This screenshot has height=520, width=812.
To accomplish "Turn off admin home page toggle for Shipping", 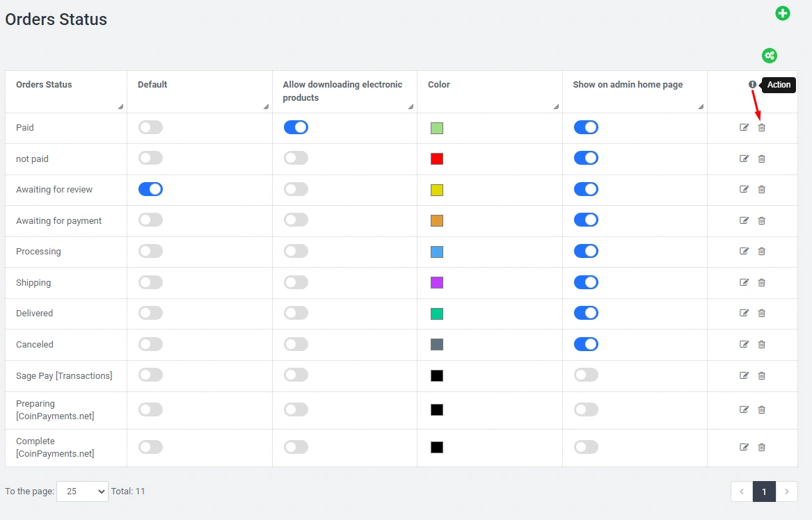I will click(x=586, y=282).
